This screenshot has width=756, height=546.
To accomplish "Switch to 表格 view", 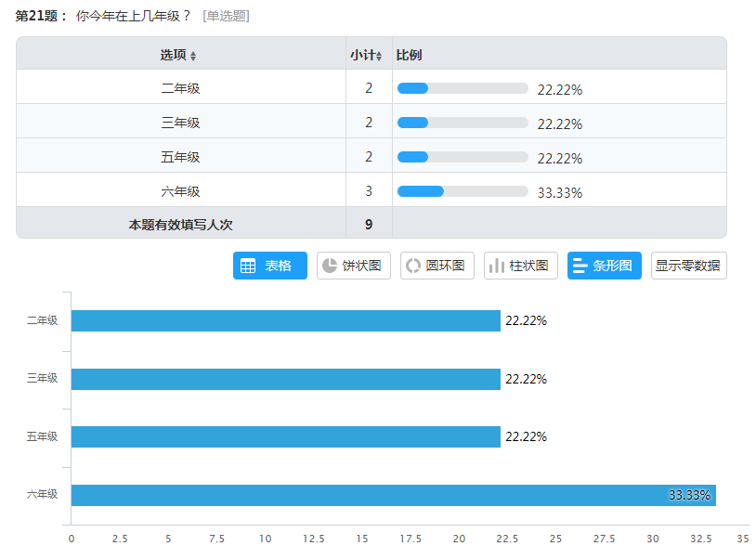I will [270, 266].
